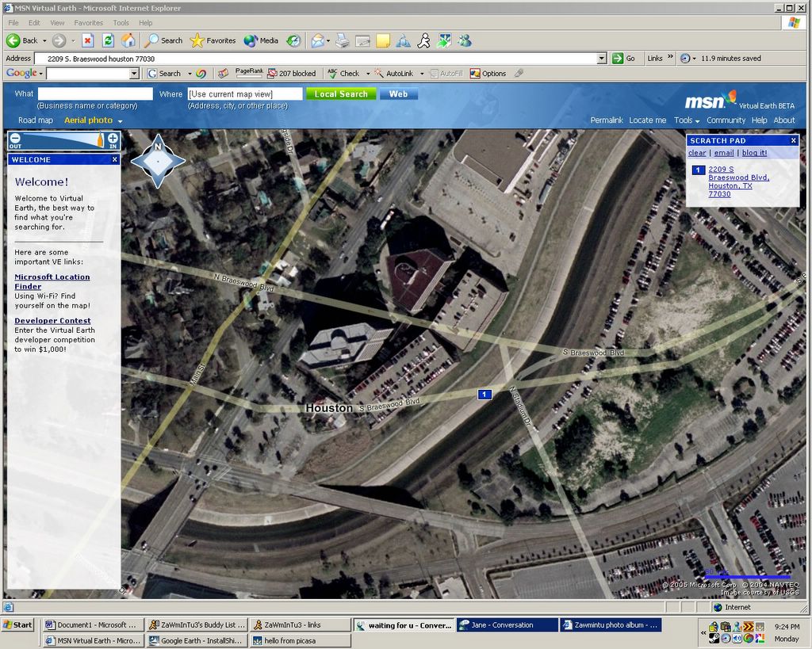Click the grey Forward arrow button

point(59,40)
